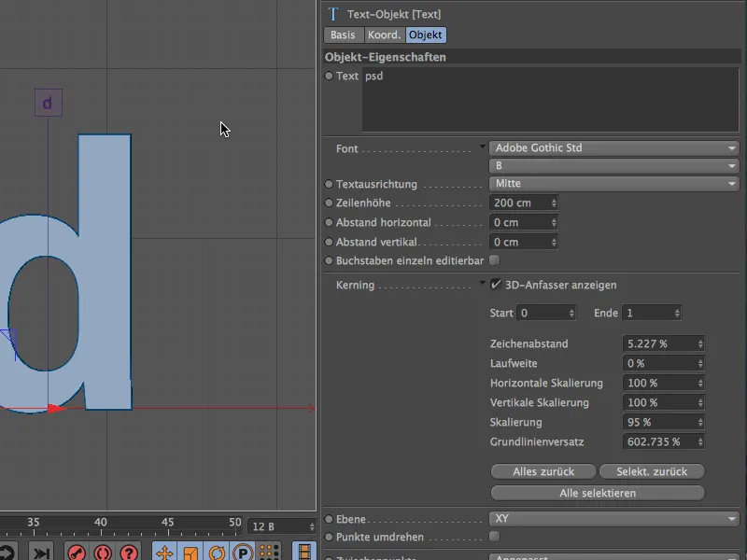Collapse the Kerning disclosure triangle
This screenshot has height=560, width=747.
tap(482, 283)
